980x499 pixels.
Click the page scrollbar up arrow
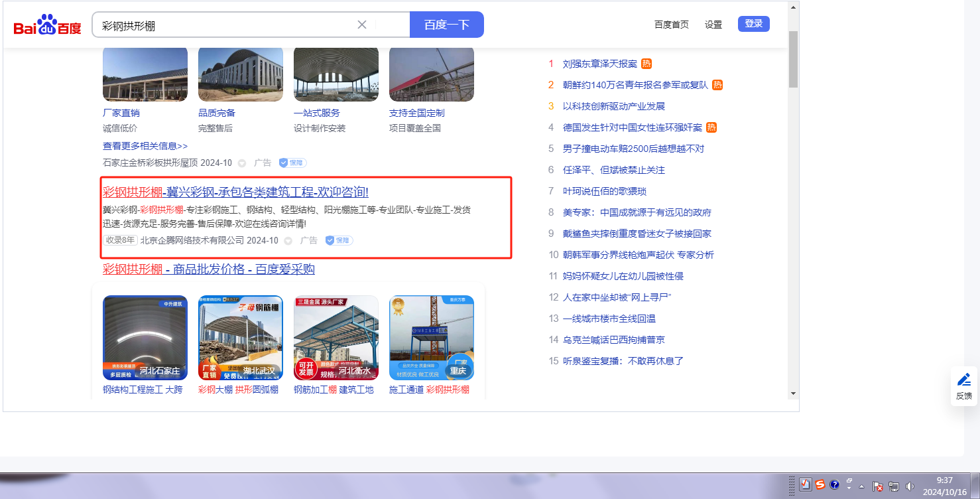[793, 7]
